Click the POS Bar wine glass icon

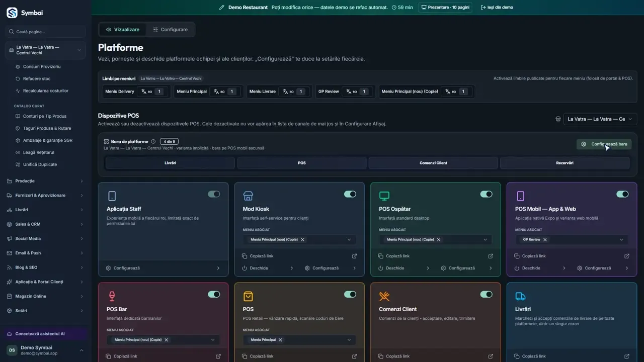point(112,296)
